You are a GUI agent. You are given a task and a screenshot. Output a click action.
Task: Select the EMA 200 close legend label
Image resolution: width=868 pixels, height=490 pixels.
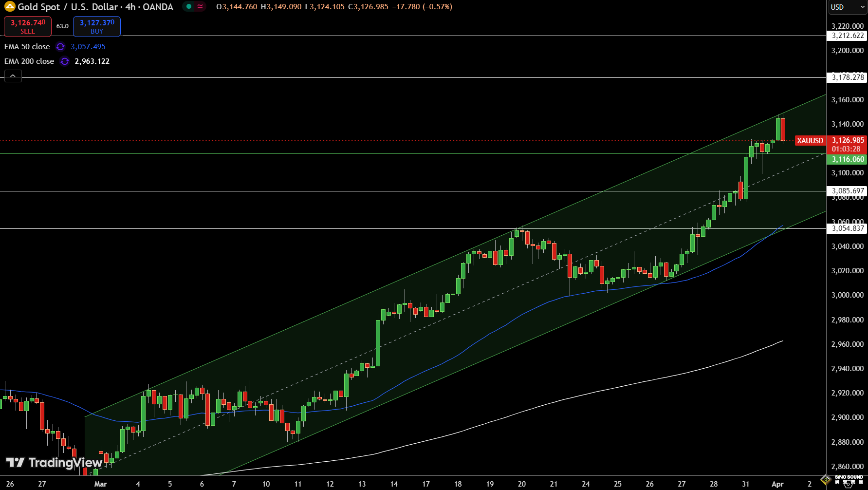pos(29,61)
